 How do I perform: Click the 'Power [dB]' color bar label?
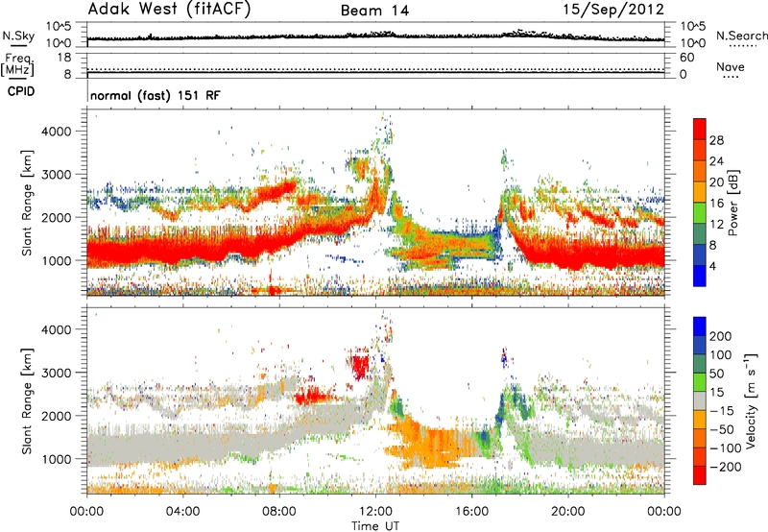pyautogui.click(x=732, y=203)
